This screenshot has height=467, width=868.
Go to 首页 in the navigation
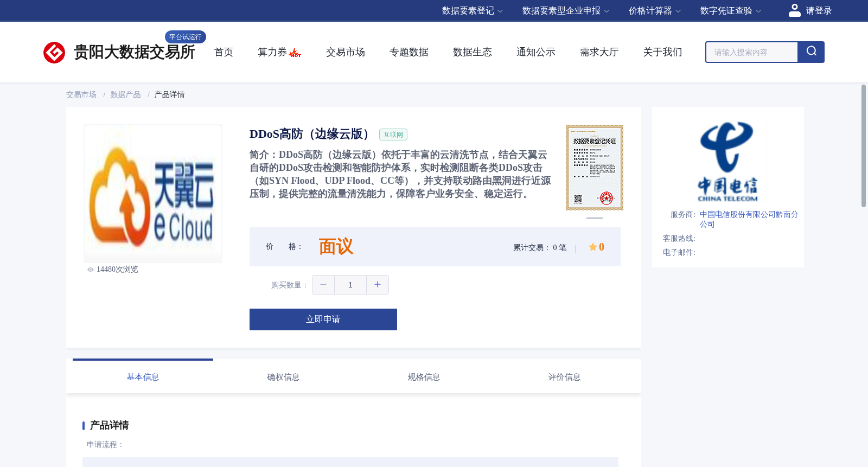click(x=224, y=52)
